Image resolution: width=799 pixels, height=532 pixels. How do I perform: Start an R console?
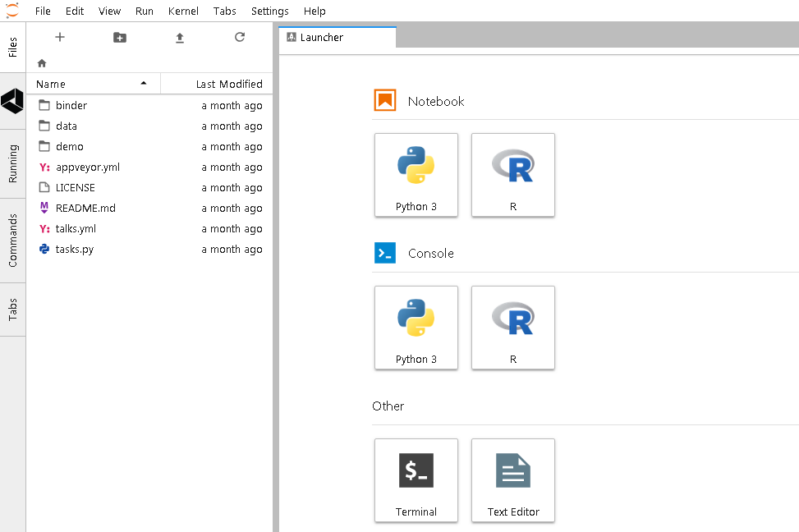pos(513,328)
